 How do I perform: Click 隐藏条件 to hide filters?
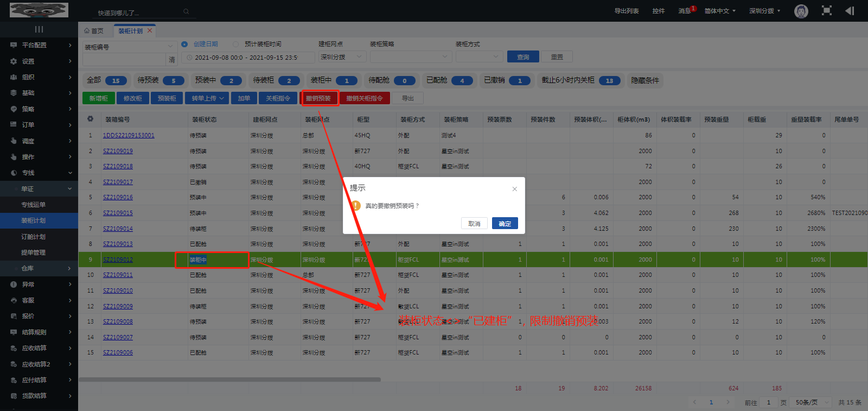click(x=645, y=80)
